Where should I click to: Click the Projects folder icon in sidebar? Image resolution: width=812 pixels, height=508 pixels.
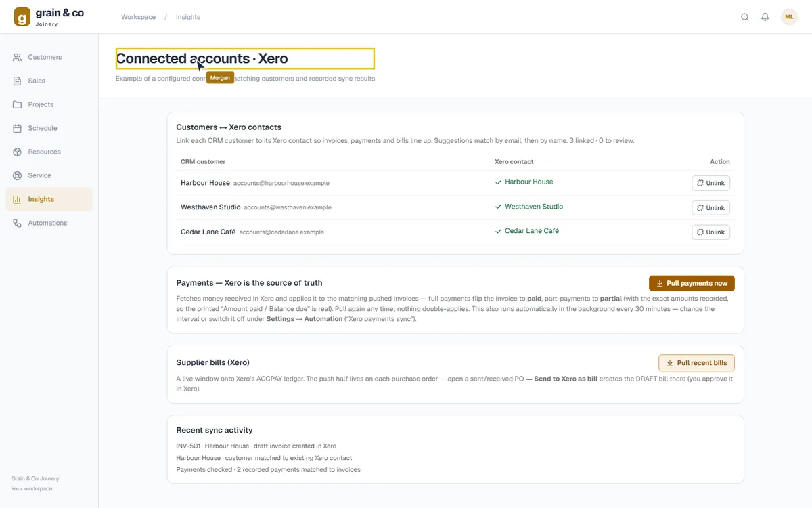pos(17,104)
